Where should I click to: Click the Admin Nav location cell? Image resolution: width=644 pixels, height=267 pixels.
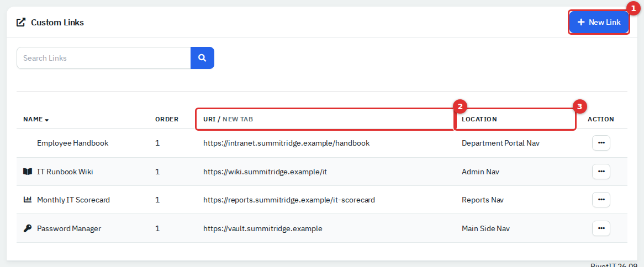pyautogui.click(x=481, y=172)
